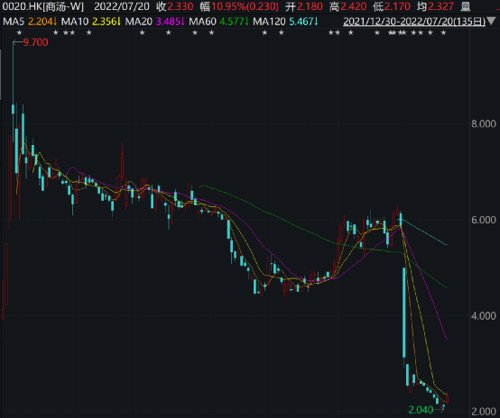500x418 pixels.
Task: Toggle the MA5 moving average indicator
Action: tap(30, 22)
